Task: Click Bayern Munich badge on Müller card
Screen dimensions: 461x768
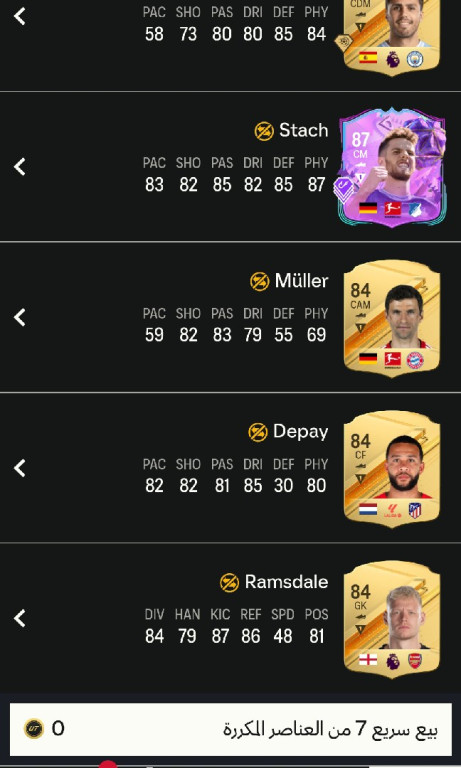Action: pos(415,360)
